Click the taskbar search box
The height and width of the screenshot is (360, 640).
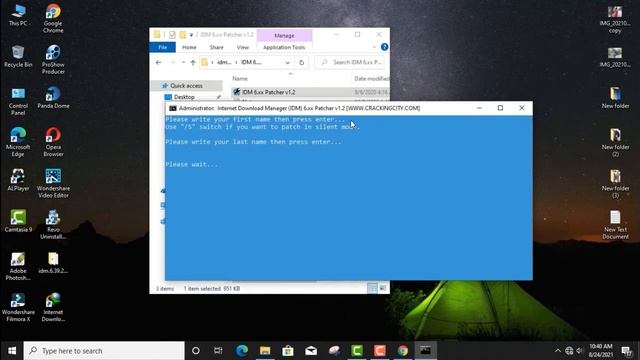pos(104,351)
